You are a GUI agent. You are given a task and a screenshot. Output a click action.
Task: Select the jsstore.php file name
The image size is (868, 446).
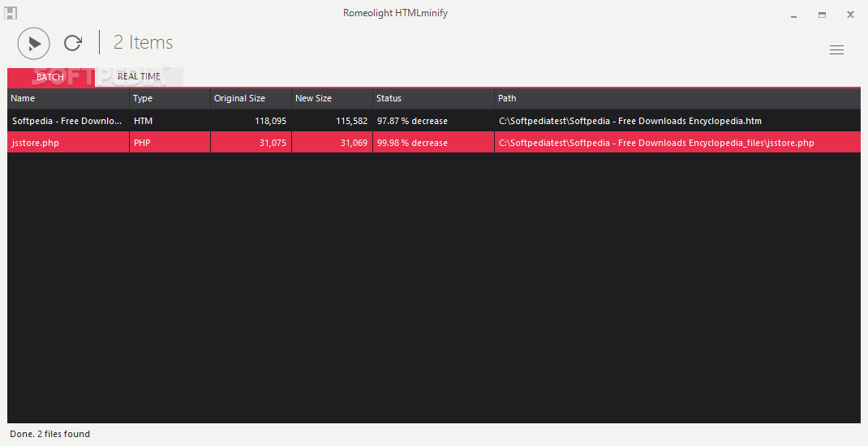[36, 143]
